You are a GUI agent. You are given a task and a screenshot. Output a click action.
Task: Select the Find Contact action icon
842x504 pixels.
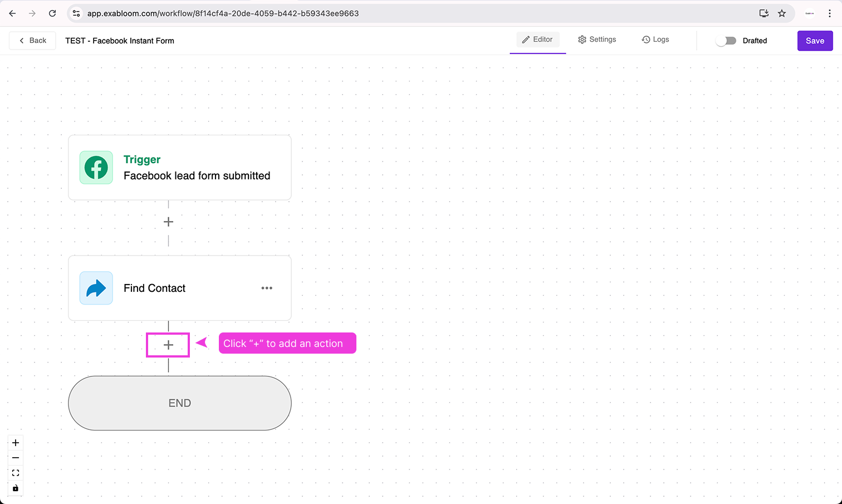[96, 288]
